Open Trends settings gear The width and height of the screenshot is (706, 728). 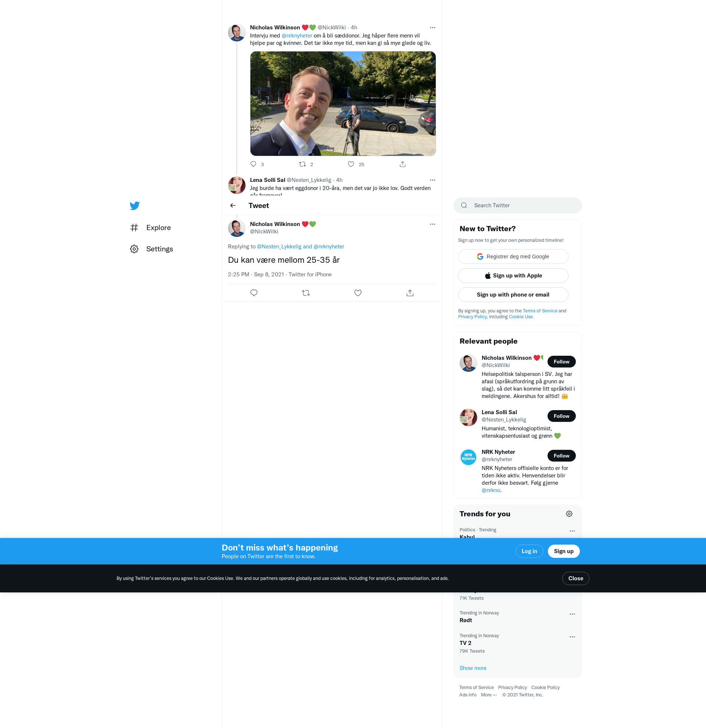coord(569,514)
